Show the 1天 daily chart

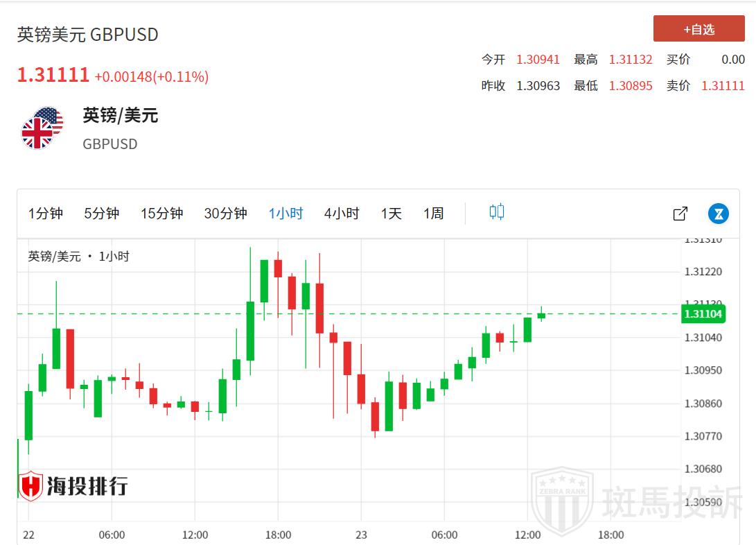(391, 214)
